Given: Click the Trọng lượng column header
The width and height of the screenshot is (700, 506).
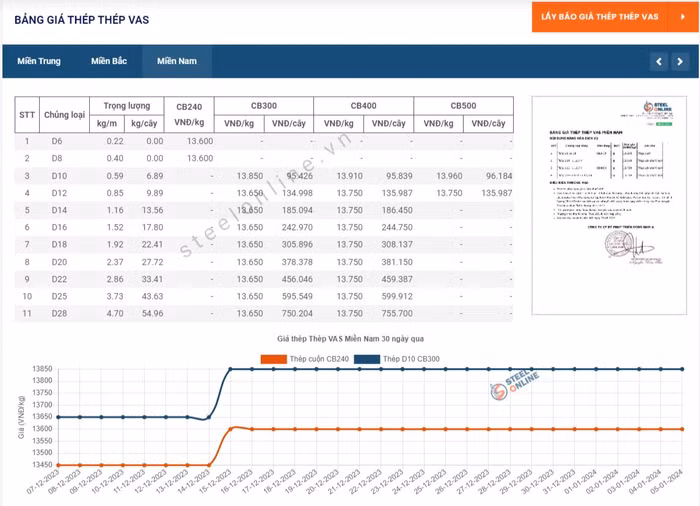Looking at the screenshot, I should point(126,105).
